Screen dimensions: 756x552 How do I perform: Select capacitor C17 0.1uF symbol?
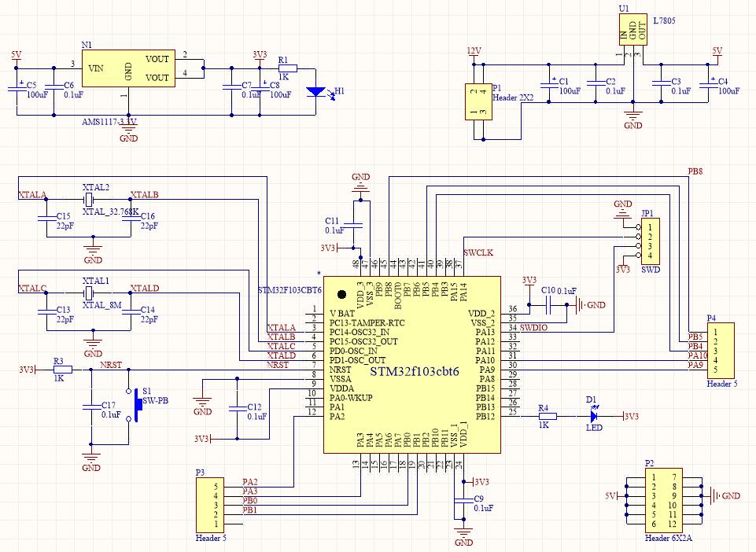point(90,407)
